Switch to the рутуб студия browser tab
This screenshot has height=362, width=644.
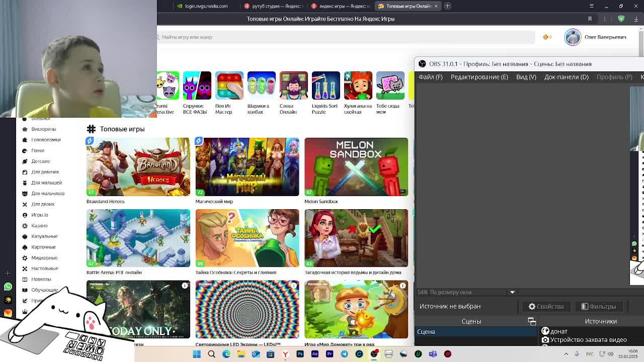(x=273, y=6)
